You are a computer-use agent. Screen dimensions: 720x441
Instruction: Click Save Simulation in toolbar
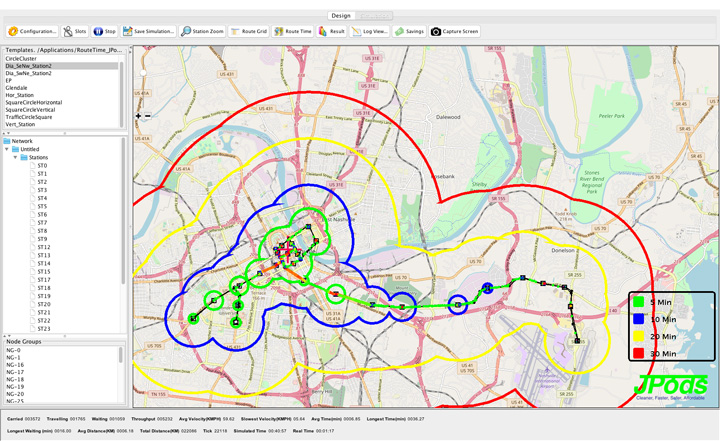pos(149,31)
